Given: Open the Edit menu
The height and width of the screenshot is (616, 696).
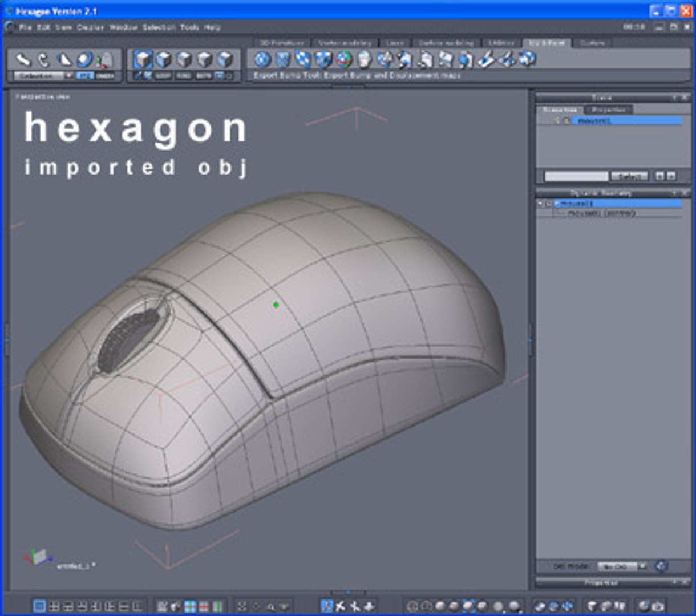Looking at the screenshot, I should (44, 27).
